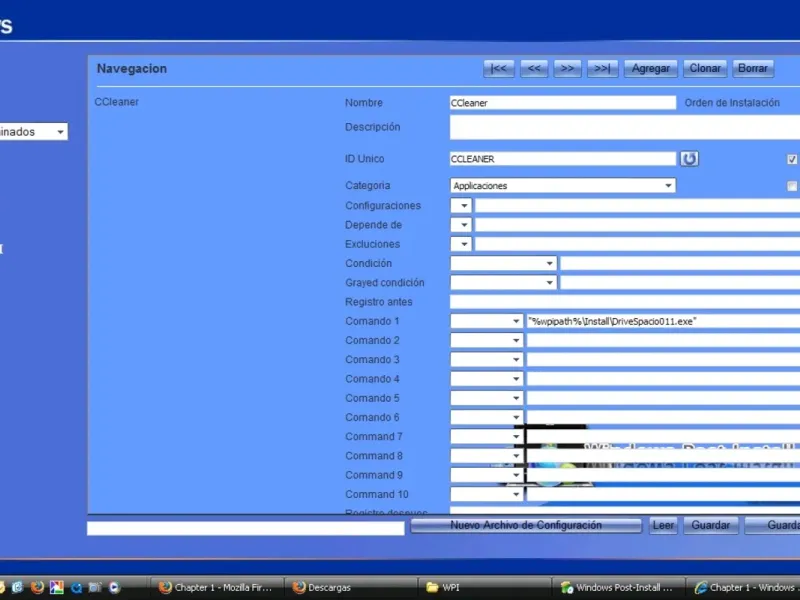
Task: Click the icon left of Firefox in quick launch
Action: (17, 588)
